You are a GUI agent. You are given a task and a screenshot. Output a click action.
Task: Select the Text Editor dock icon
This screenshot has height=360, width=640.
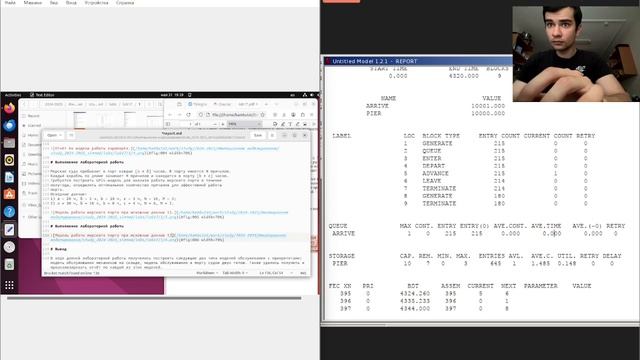click(9, 230)
